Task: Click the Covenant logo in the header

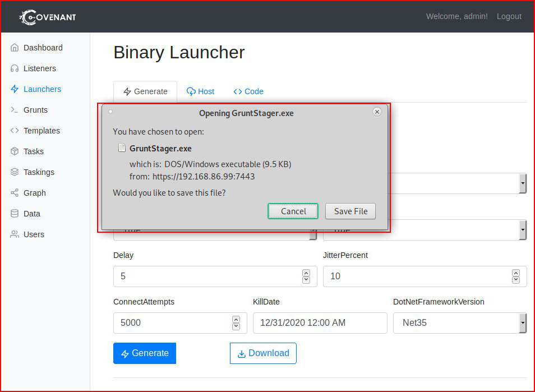Action: [48, 17]
